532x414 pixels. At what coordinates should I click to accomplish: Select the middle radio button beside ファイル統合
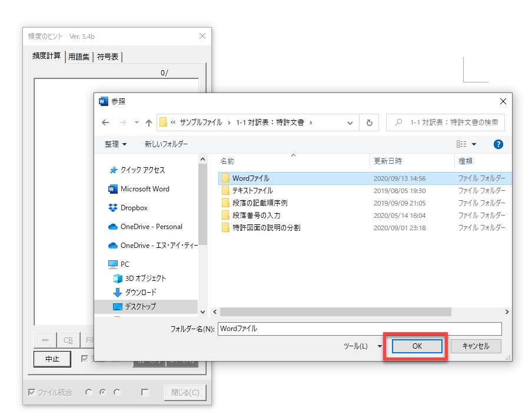(x=102, y=392)
